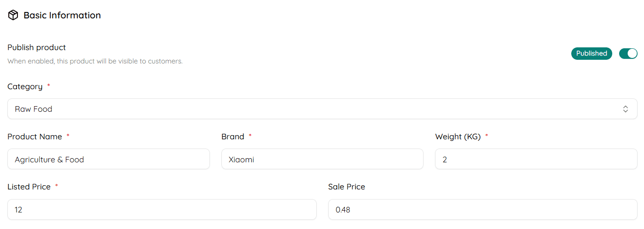Click into the Brand field containing Xiaomi
644x229 pixels.
click(322, 159)
